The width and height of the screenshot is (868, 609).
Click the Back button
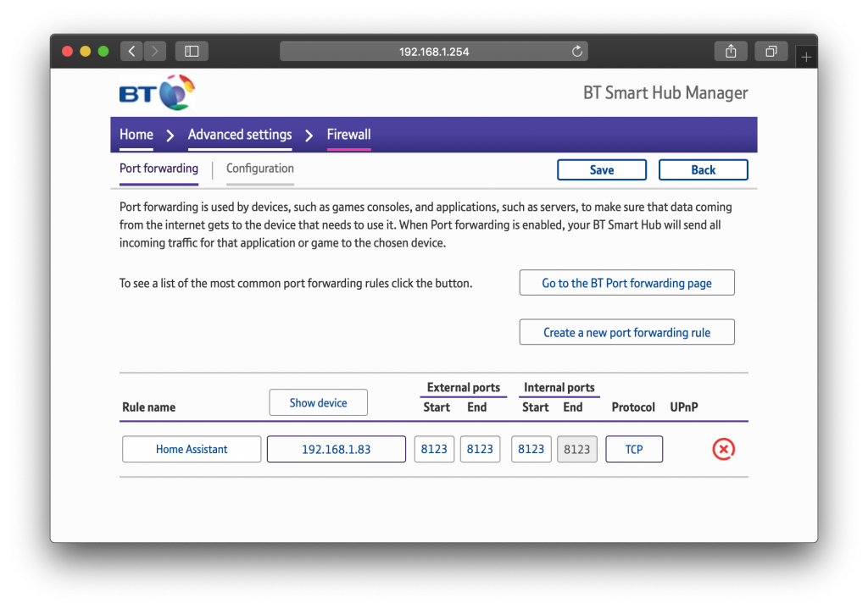[x=703, y=169]
